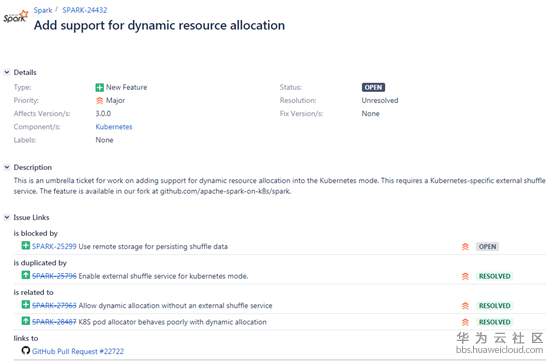Click the issue type icon beside SPARK-27963

click(x=25, y=305)
